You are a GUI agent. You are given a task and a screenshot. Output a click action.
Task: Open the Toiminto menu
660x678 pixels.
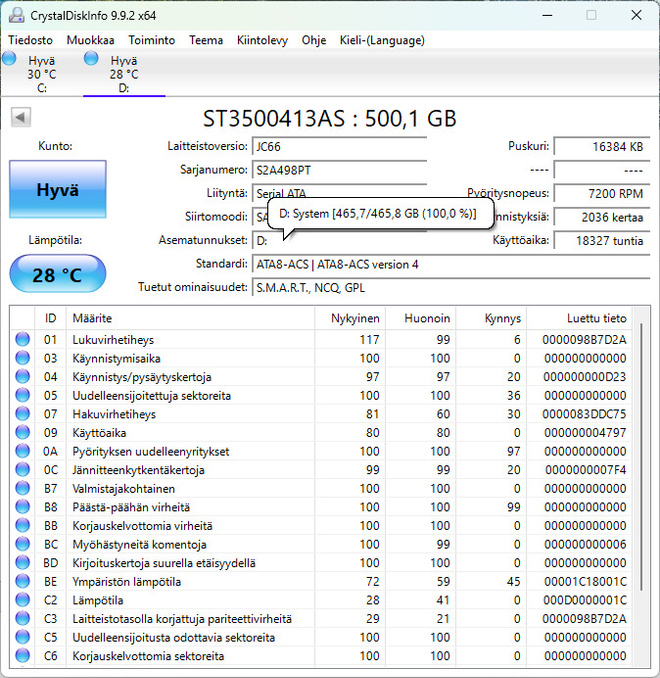coord(151,40)
